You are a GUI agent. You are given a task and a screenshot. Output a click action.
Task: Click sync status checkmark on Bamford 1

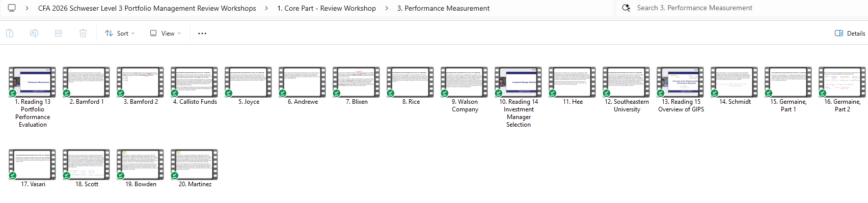pyautogui.click(x=66, y=93)
